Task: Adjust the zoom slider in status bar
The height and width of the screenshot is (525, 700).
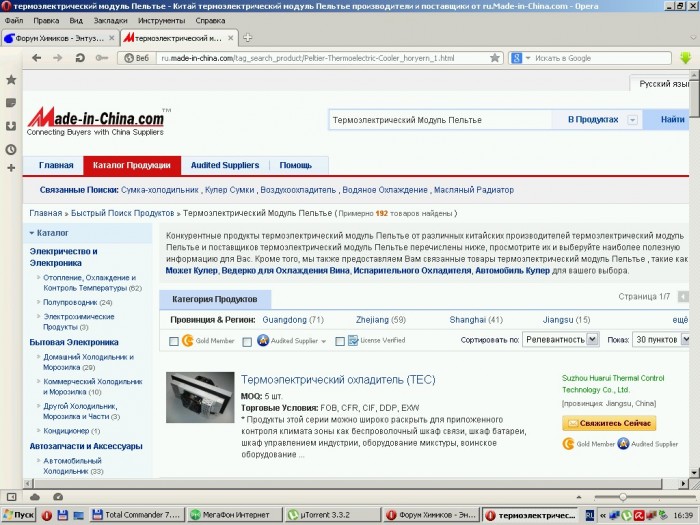Action: 622,497
